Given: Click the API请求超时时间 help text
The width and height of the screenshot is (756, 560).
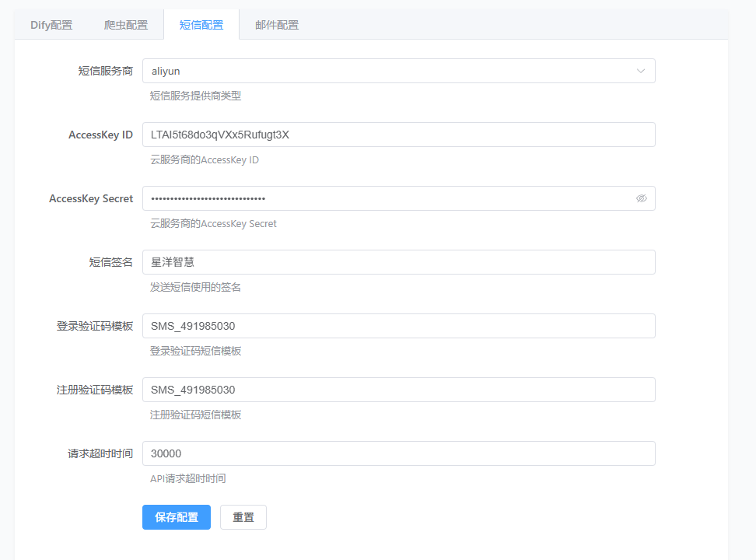Looking at the screenshot, I should point(187,478).
